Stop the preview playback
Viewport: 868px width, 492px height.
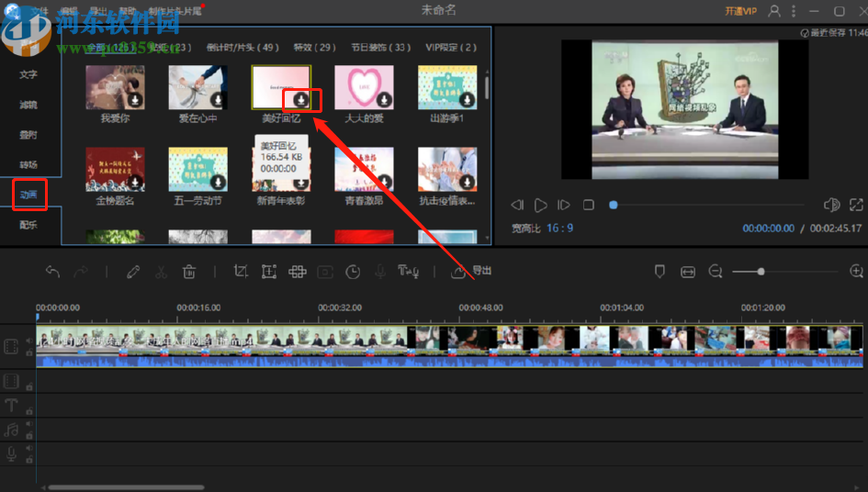(589, 206)
